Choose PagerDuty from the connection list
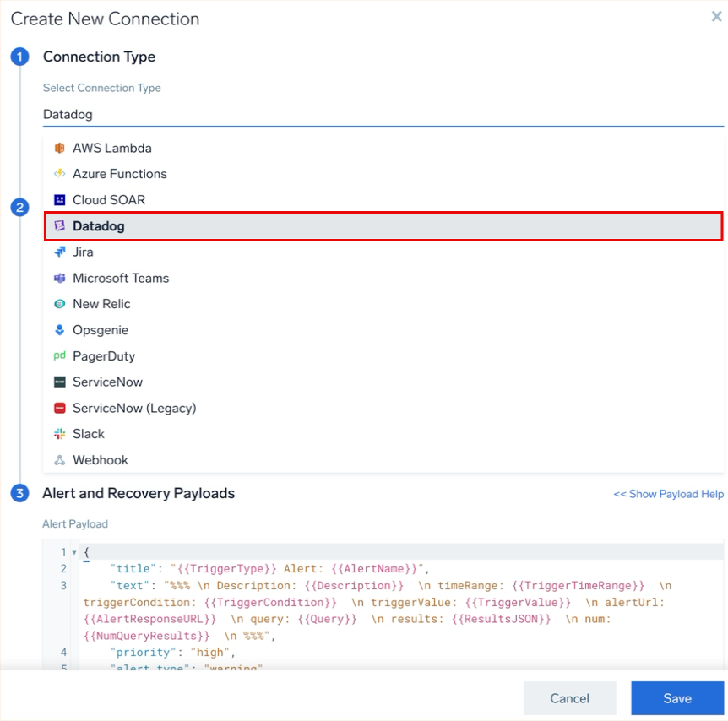Image resolution: width=728 pixels, height=721 pixels. 103,356
